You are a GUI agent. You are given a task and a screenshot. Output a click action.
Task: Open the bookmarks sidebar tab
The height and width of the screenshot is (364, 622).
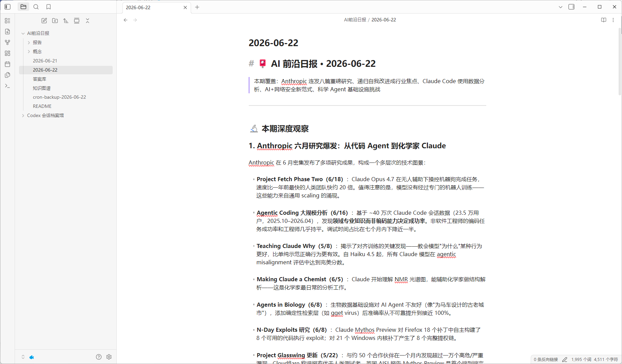pyautogui.click(x=49, y=7)
